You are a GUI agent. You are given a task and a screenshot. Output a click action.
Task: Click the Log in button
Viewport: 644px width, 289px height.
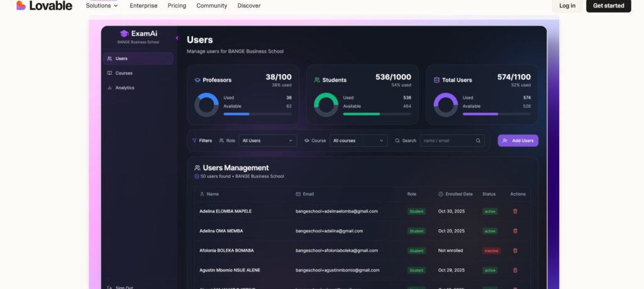(x=567, y=6)
